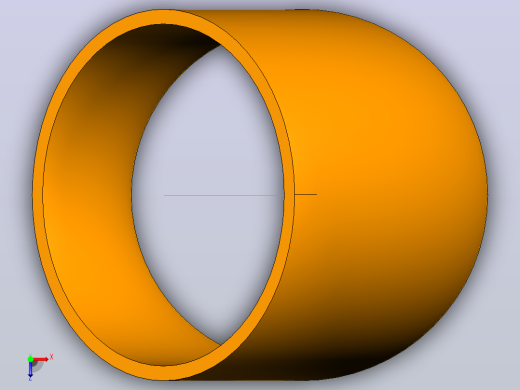Click the green Y axis dot on the triad
This screenshot has height=390, width=520.
pos(30,359)
